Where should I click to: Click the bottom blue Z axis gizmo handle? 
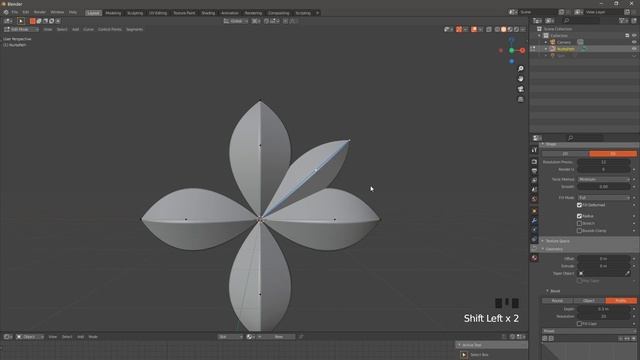511,61
